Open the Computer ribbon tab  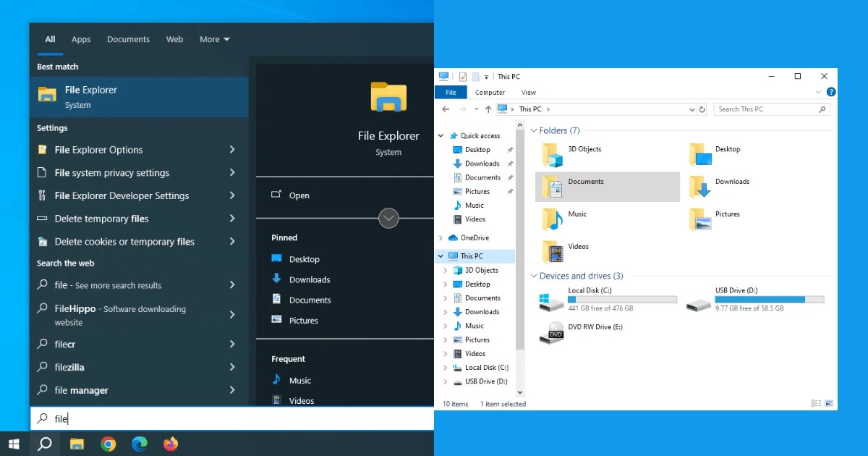click(490, 93)
